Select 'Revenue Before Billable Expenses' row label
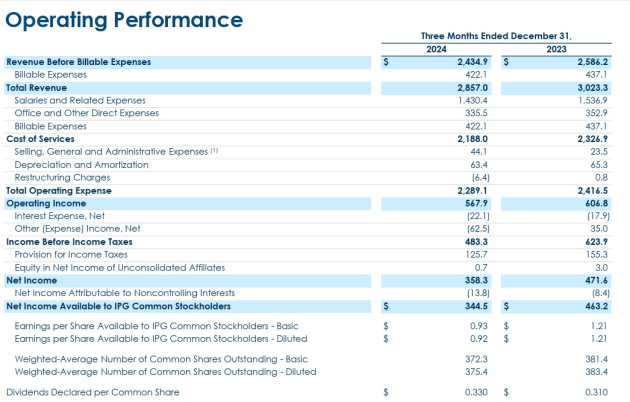630x402 pixels. [x=79, y=62]
